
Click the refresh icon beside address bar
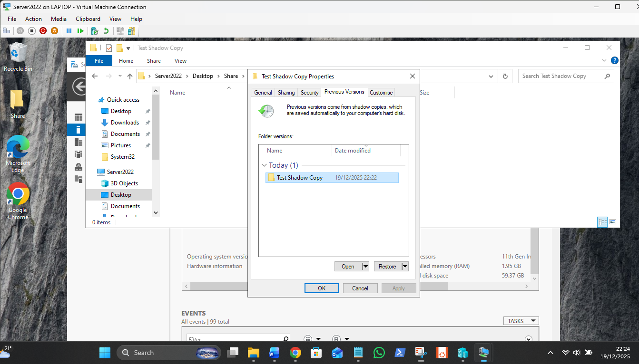[505, 76]
